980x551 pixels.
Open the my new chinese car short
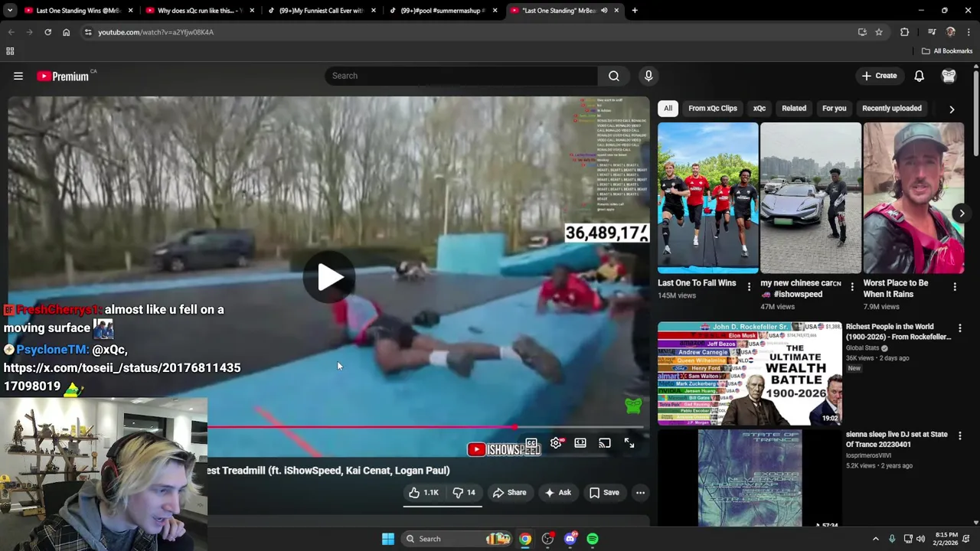[810, 197]
